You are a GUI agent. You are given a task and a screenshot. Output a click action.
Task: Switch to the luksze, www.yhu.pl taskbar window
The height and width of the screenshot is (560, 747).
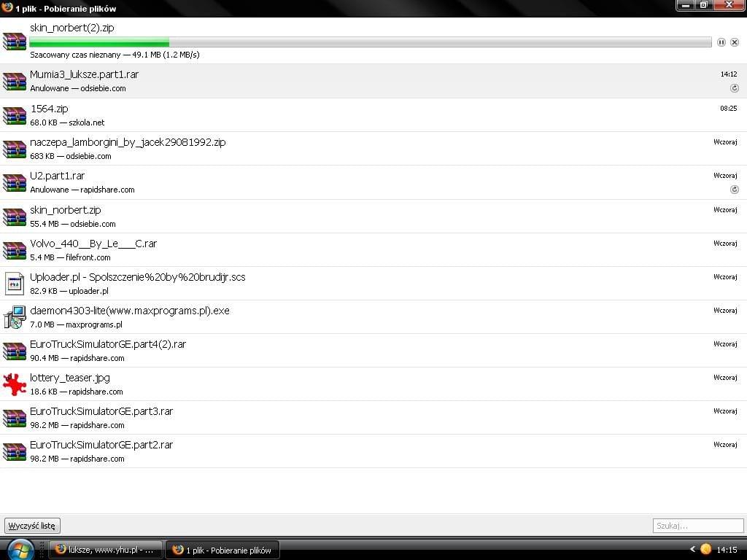(106, 550)
